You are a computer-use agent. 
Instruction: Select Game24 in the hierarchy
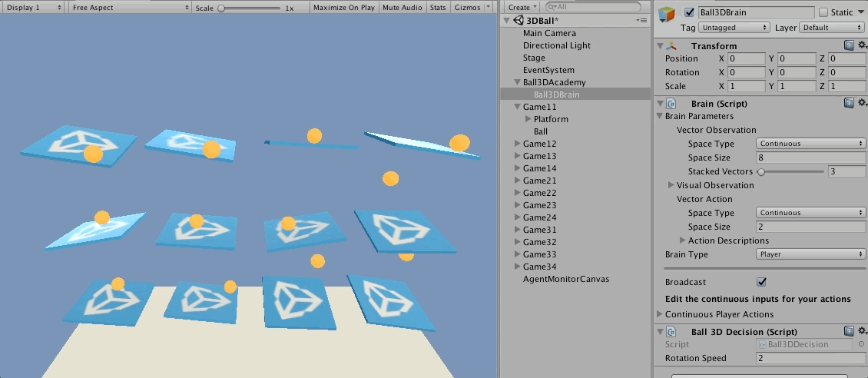(539, 217)
